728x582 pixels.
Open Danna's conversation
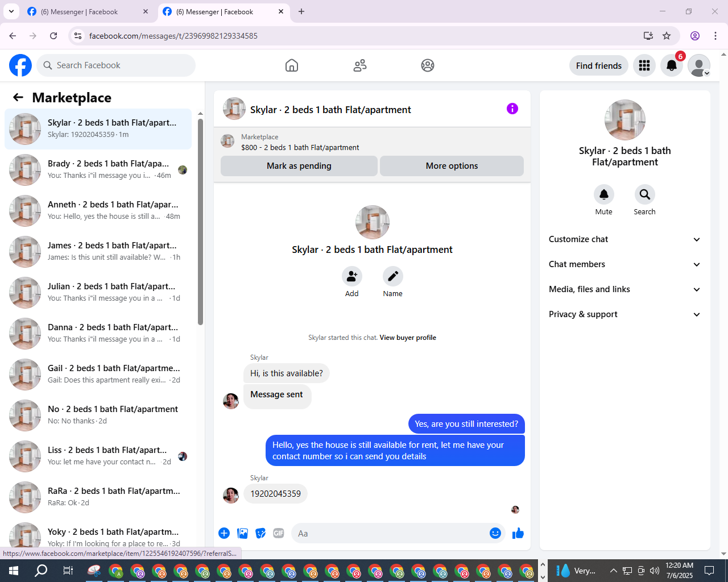(x=98, y=334)
